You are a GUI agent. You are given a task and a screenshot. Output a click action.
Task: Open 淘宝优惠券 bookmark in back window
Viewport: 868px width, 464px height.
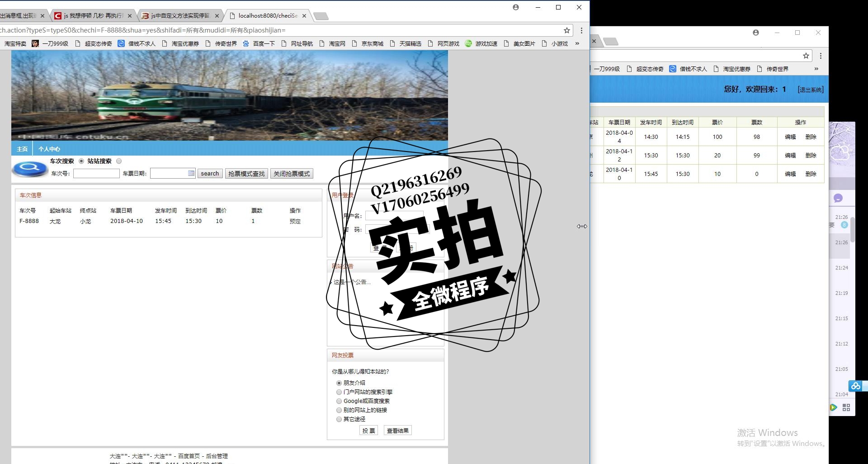coord(731,69)
